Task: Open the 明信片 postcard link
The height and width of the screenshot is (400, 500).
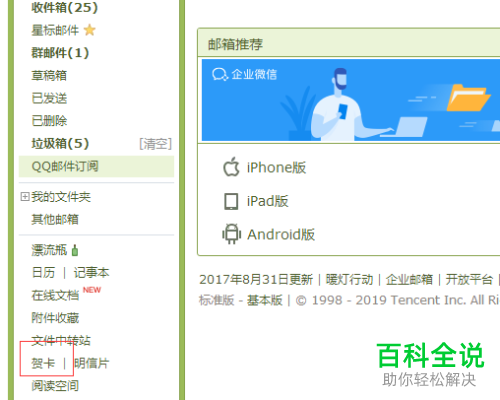Action: pyautogui.click(x=92, y=363)
